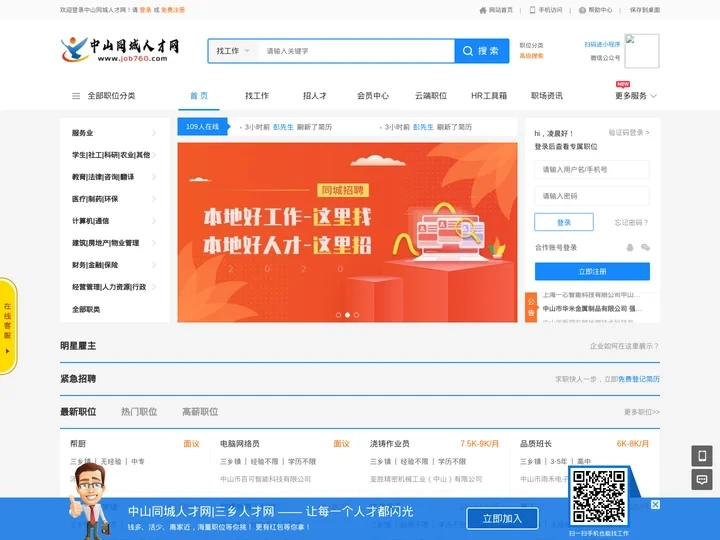
Task: Open the 更多职位>> link
Action: [x=641, y=412]
